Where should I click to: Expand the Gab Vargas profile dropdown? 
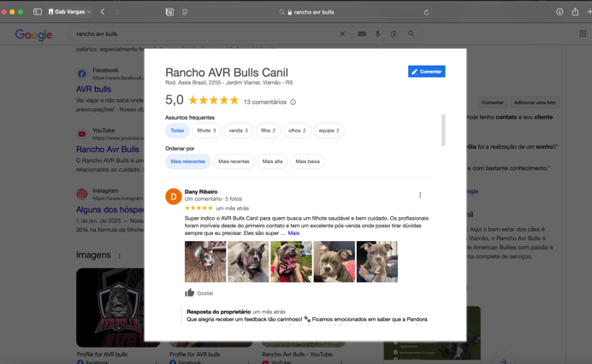(69, 12)
